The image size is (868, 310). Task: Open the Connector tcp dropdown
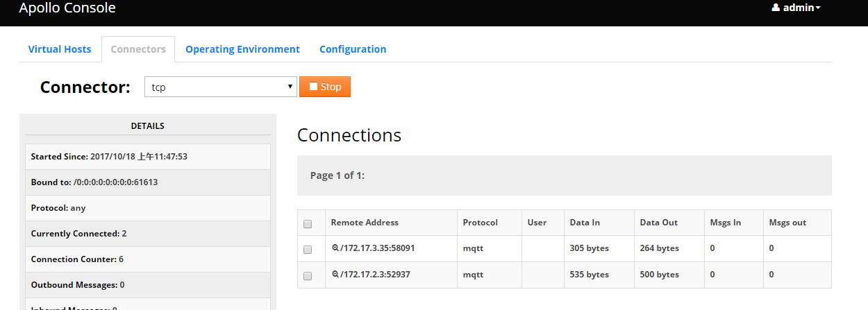click(x=220, y=87)
